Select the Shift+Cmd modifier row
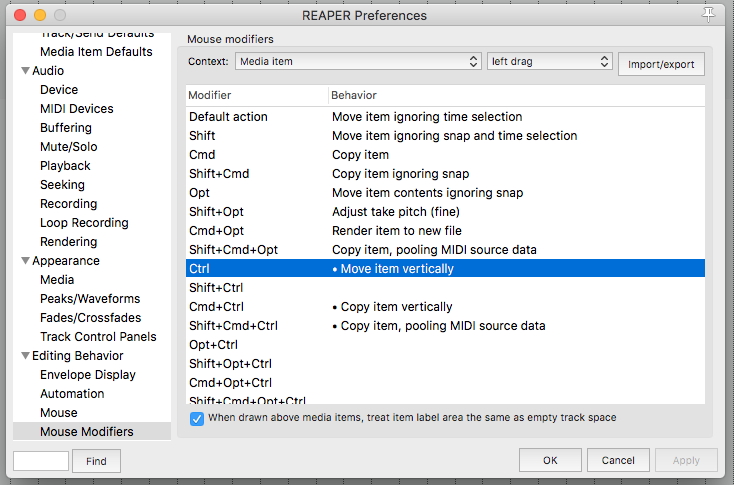 click(x=445, y=174)
